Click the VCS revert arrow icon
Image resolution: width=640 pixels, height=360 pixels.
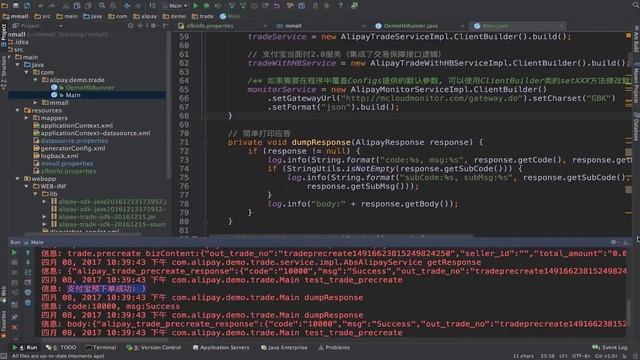[277, 6]
